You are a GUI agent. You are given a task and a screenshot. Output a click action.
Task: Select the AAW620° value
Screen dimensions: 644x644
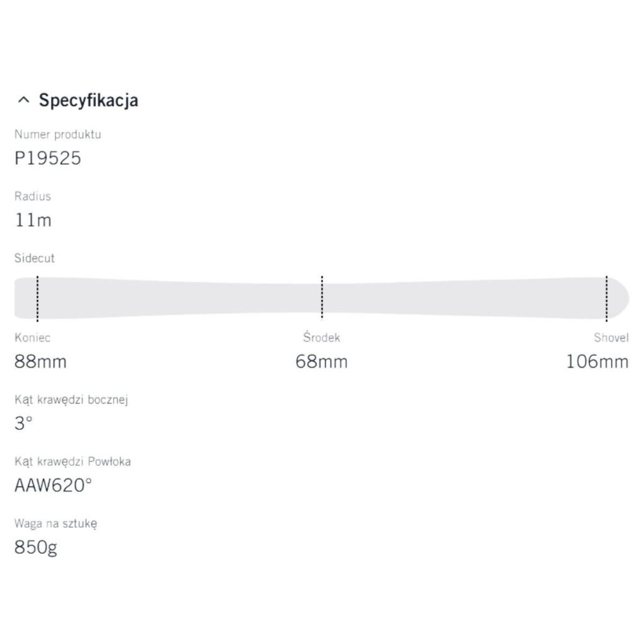(53, 485)
